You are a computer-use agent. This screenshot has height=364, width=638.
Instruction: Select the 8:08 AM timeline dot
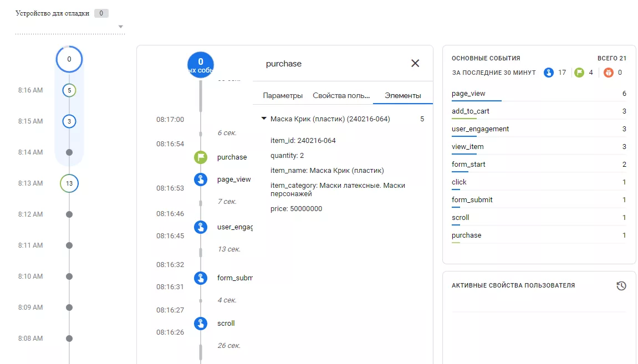pyautogui.click(x=69, y=339)
